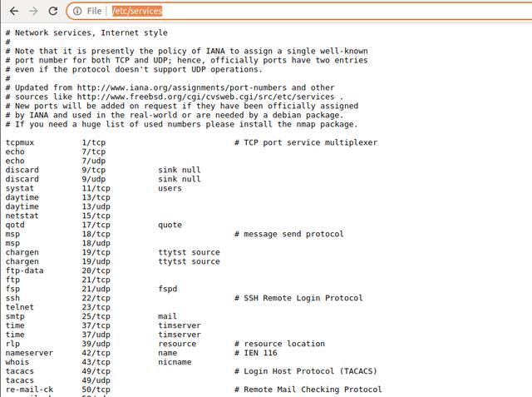Screen dimensions: 532x397
Task: Select 'echo' in the 7/tcp row
Action: tap(15, 151)
